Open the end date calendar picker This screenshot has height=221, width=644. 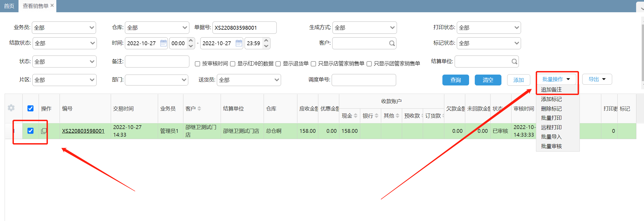(239, 43)
